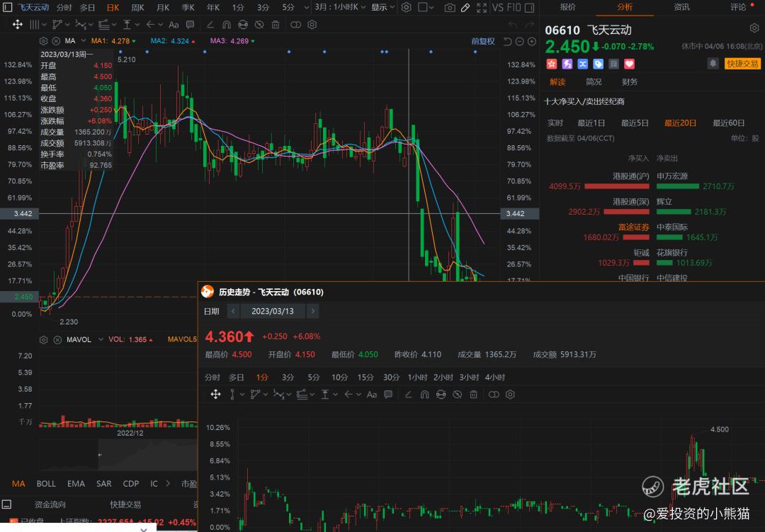Toggle the magnet snap tool in main toolbar
This screenshot has width=765, height=532.
pyautogui.click(x=227, y=24)
